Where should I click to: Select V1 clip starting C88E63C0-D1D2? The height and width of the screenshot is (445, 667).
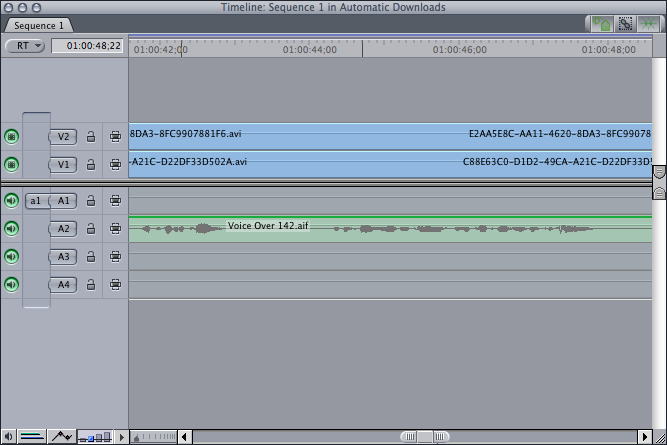coord(557,162)
